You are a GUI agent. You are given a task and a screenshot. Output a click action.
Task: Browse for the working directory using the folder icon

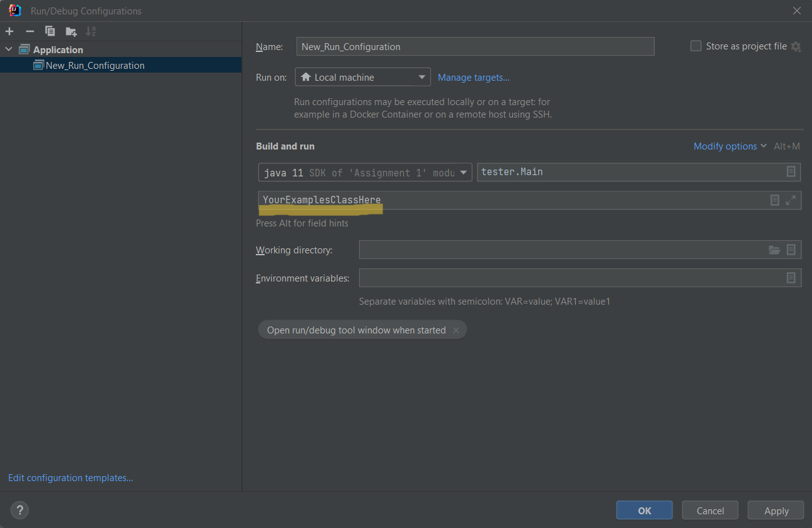click(774, 250)
